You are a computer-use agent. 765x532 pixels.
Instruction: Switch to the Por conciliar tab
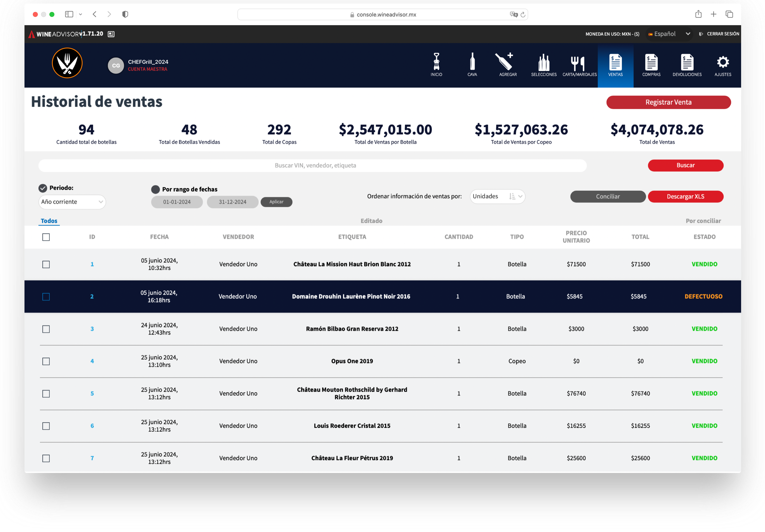point(703,221)
